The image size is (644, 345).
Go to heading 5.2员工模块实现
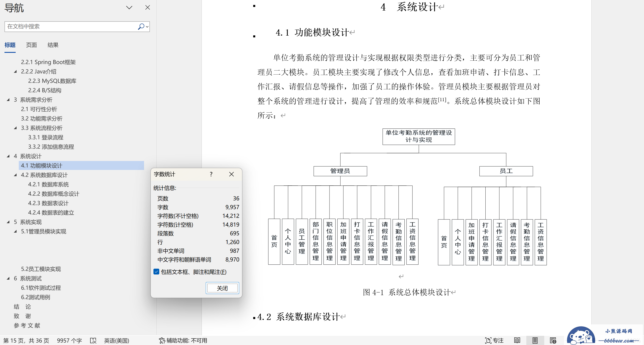click(41, 269)
